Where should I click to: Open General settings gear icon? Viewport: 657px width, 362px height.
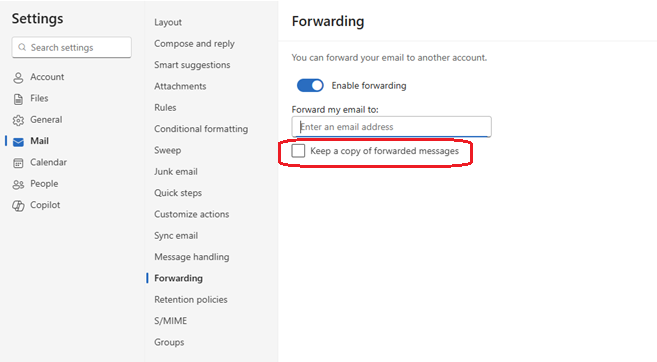point(18,120)
